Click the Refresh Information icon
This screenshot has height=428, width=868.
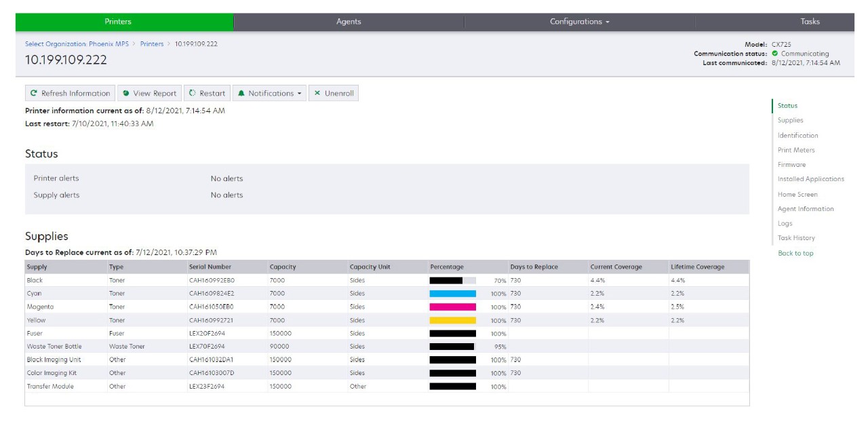(x=34, y=94)
